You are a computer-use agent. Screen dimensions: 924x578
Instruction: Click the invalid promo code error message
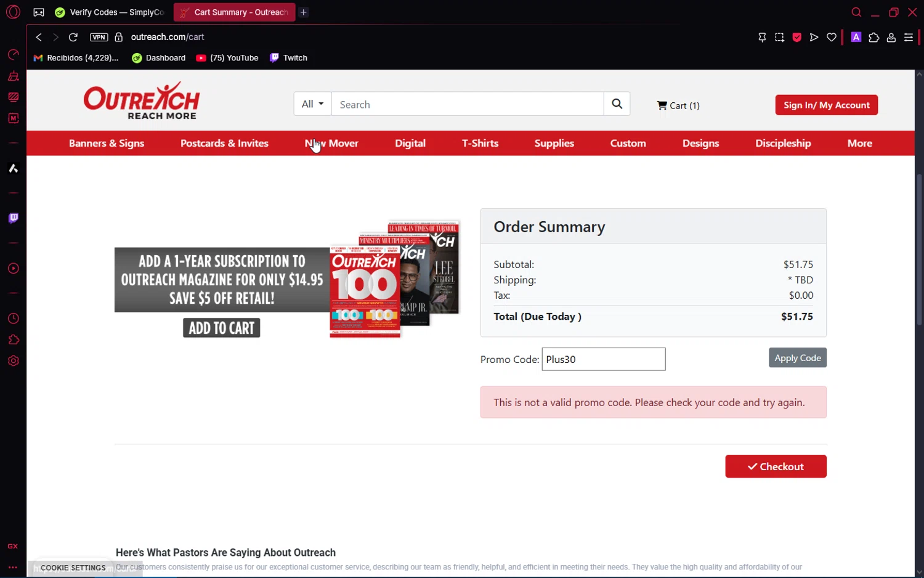click(653, 402)
